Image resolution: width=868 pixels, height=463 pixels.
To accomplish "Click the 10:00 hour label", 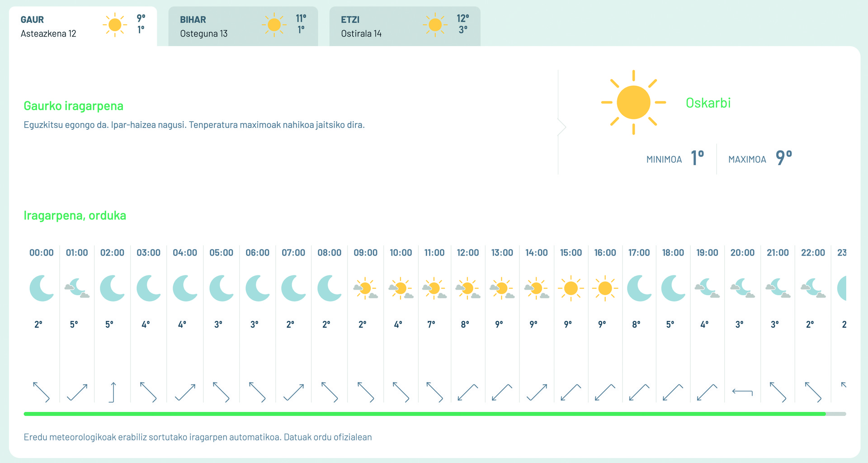I will tap(401, 253).
